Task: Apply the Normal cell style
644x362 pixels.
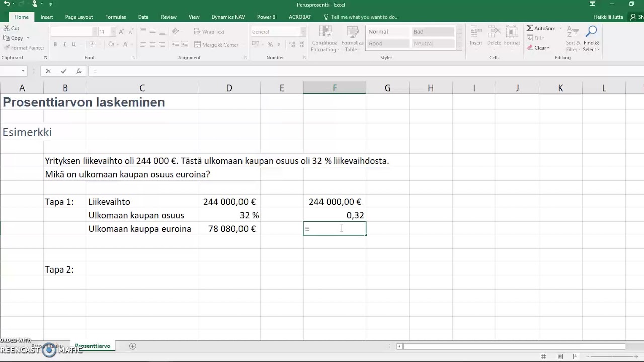Action: [388, 32]
